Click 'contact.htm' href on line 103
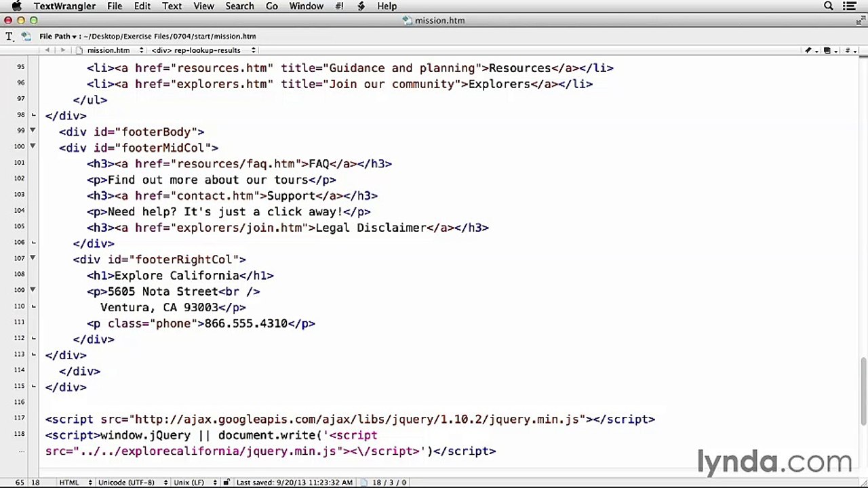The image size is (868, 488). 215,196
